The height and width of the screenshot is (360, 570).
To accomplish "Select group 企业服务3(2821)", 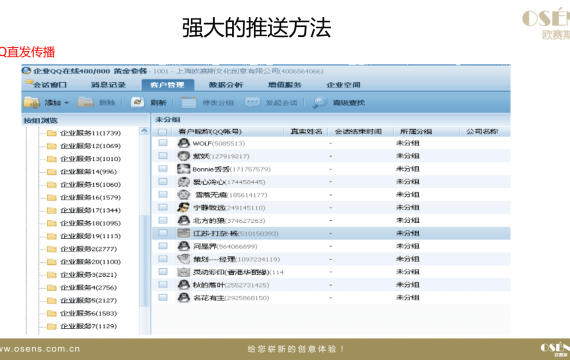I will [x=88, y=275].
